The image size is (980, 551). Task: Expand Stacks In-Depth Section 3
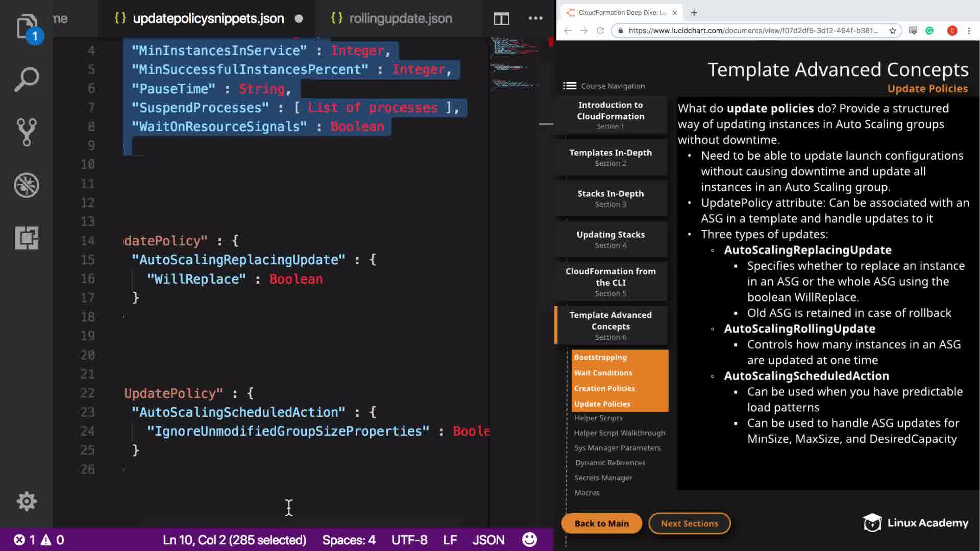tap(610, 198)
